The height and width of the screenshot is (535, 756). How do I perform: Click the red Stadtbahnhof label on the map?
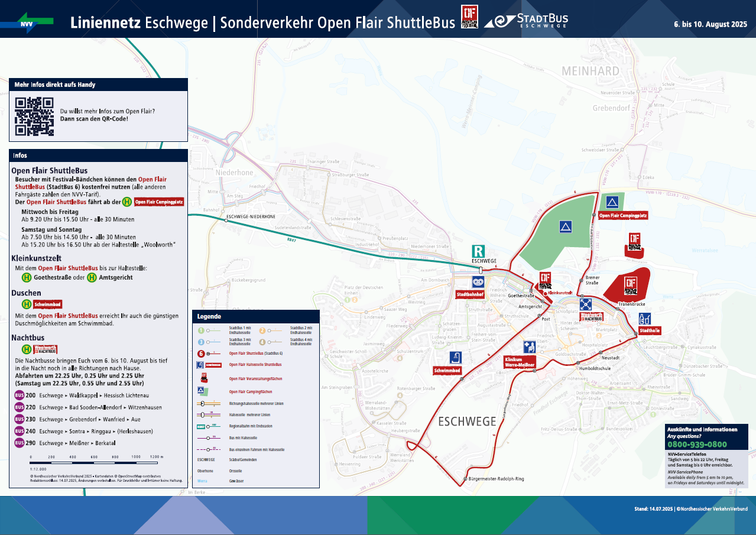[x=471, y=294]
